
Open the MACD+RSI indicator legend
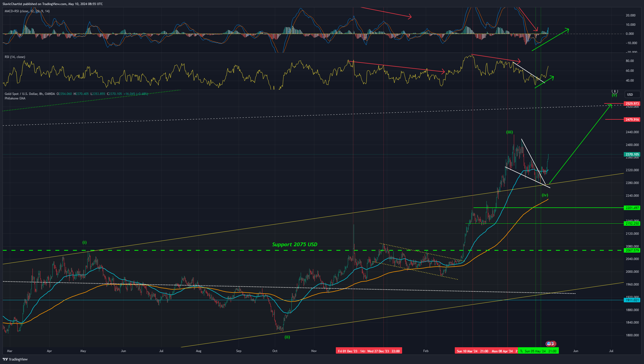click(x=27, y=11)
